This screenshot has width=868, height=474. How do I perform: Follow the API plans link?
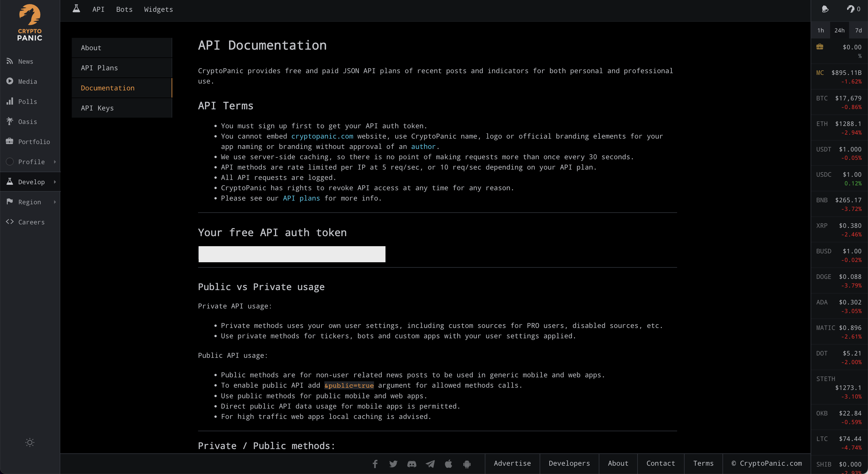[x=301, y=198]
